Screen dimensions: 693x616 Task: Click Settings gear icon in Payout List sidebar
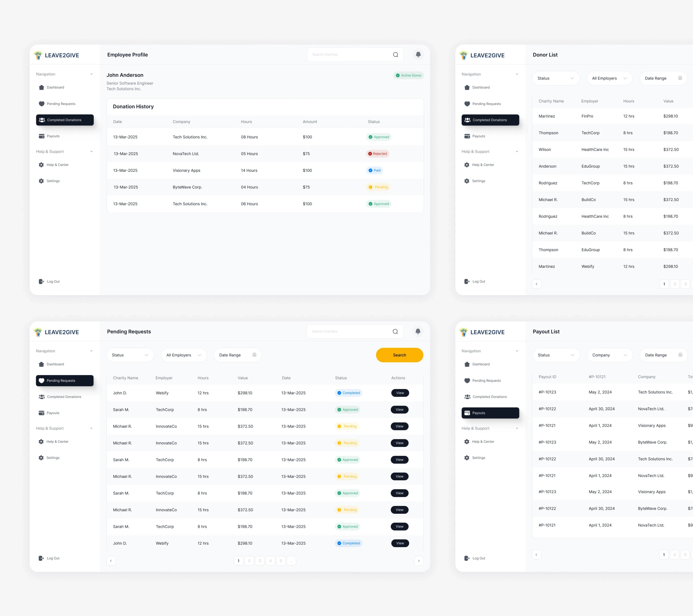point(467,458)
